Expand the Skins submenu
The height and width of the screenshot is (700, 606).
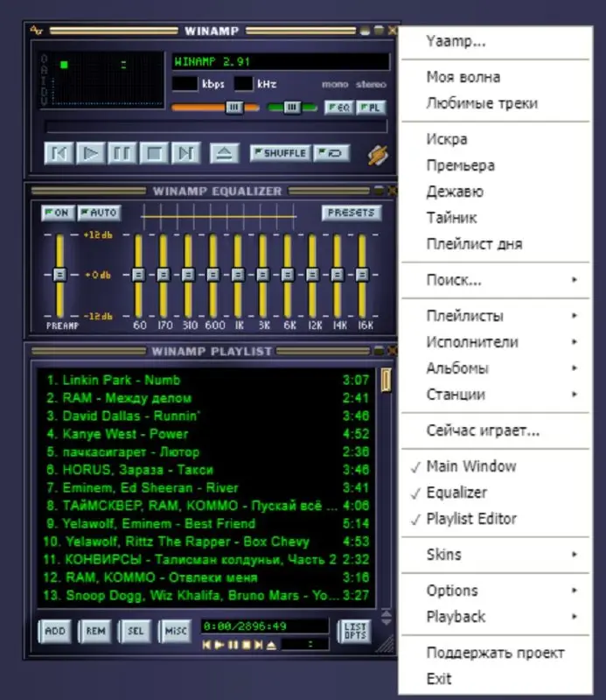pos(495,555)
